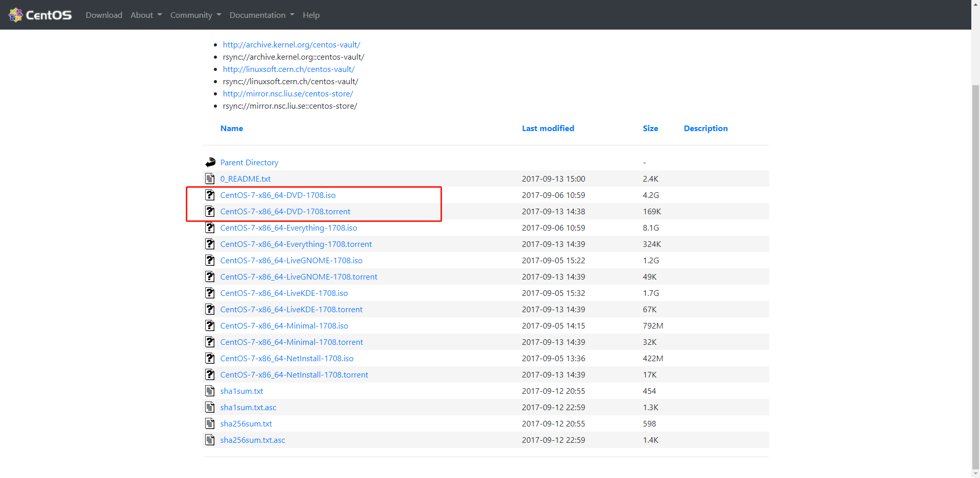Screen dimensions: 980x478
Task: Click the size value 4.2G
Action: [651, 195]
